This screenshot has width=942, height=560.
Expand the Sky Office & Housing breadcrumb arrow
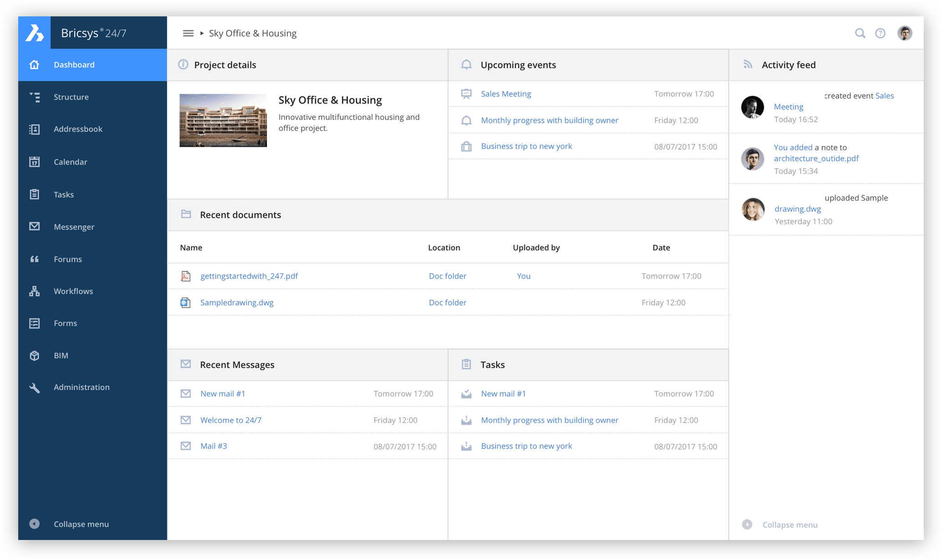point(202,33)
